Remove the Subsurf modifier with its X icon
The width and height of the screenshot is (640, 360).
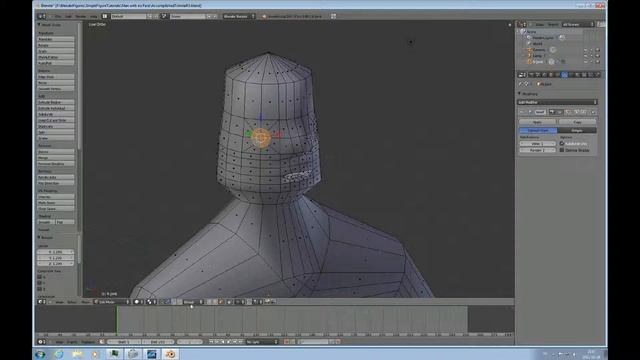[593, 112]
